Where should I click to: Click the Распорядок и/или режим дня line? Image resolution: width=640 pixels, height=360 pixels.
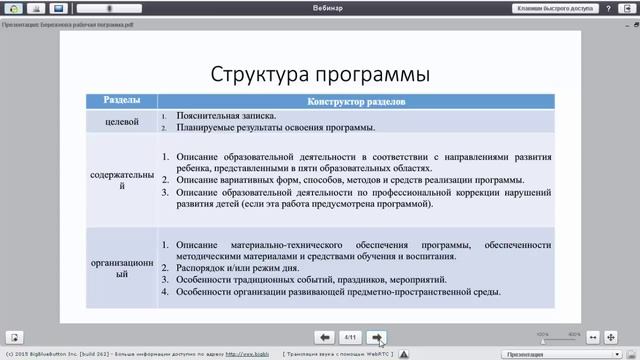[238, 268]
